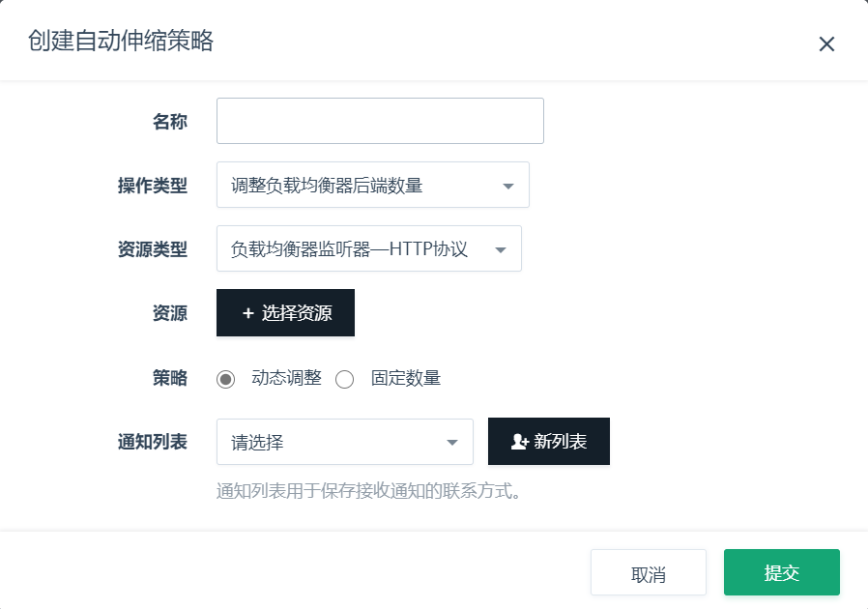This screenshot has height=609, width=868.
Task: Open the 调整负载均衡器后端数量 dropdown
Action: tap(372, 185)
